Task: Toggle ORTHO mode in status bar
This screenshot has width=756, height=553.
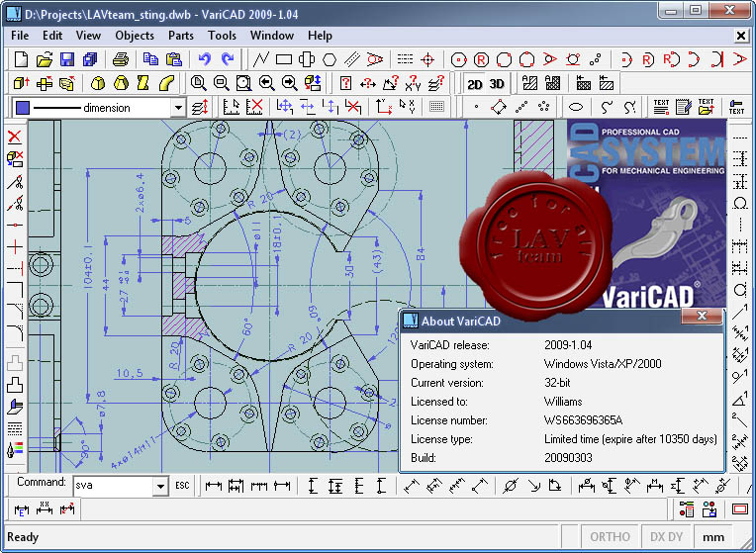Action: [x=610, y=537]
